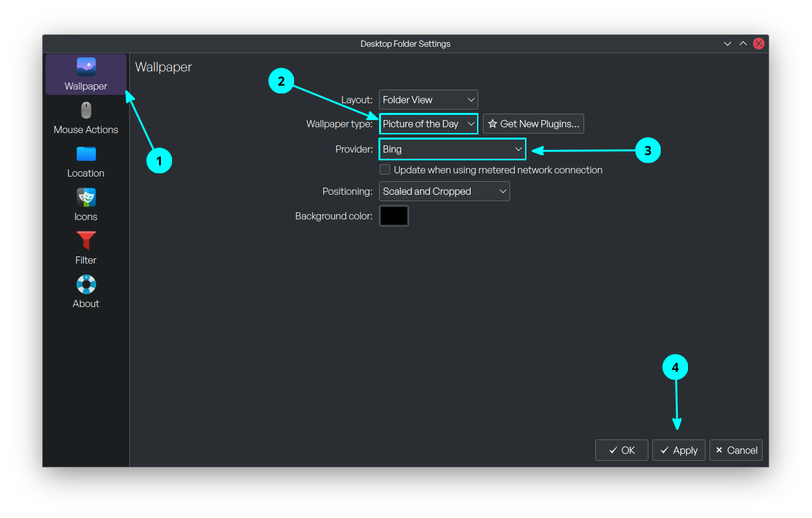Open the Background color black swatch
The height and width of the screenshot is (518, 812).
[394, 216]
